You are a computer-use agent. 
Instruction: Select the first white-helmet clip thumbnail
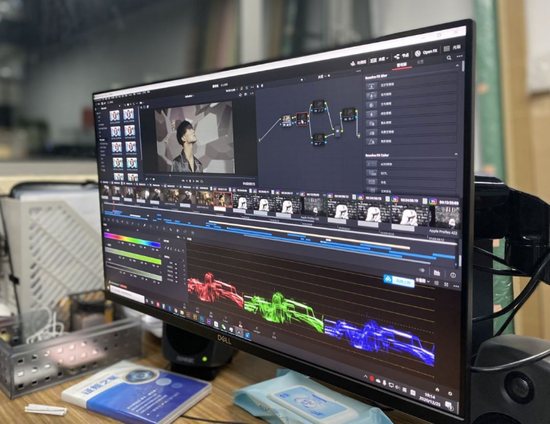coord(242,203)
